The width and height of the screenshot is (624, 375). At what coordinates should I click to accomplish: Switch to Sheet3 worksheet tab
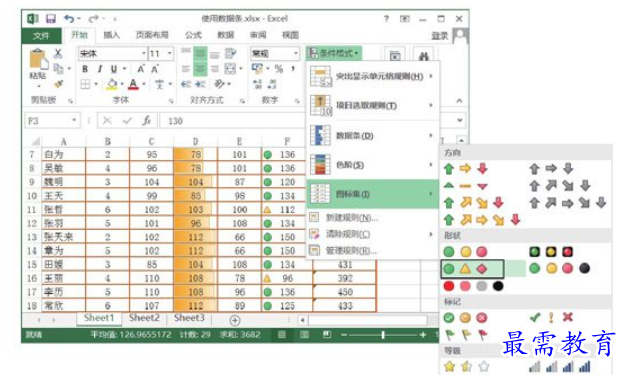click(189, 318)
